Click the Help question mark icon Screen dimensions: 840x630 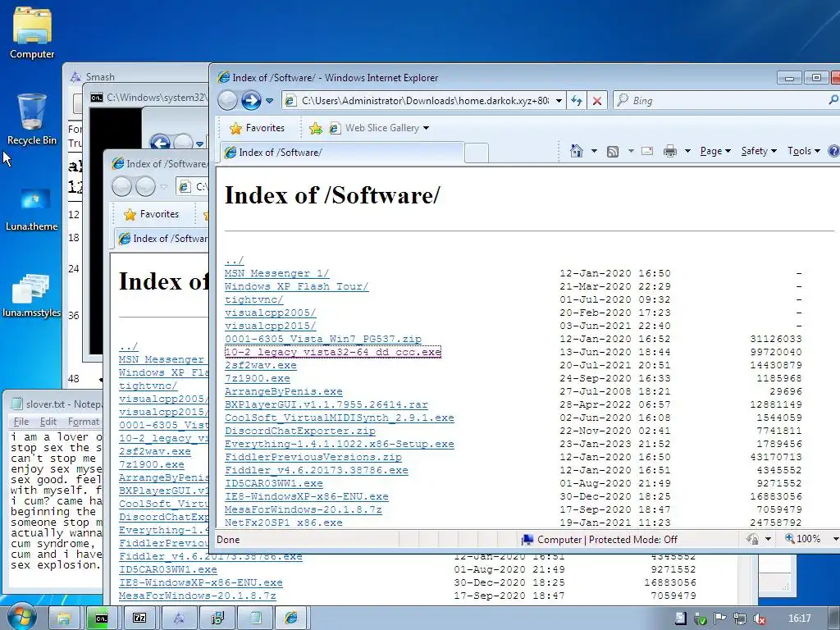[x=834, y=151]
